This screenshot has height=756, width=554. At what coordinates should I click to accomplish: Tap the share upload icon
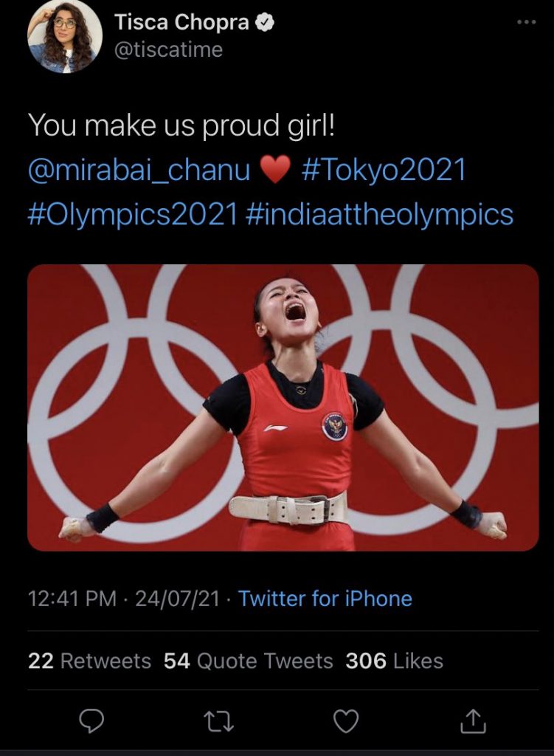[474, 721]
